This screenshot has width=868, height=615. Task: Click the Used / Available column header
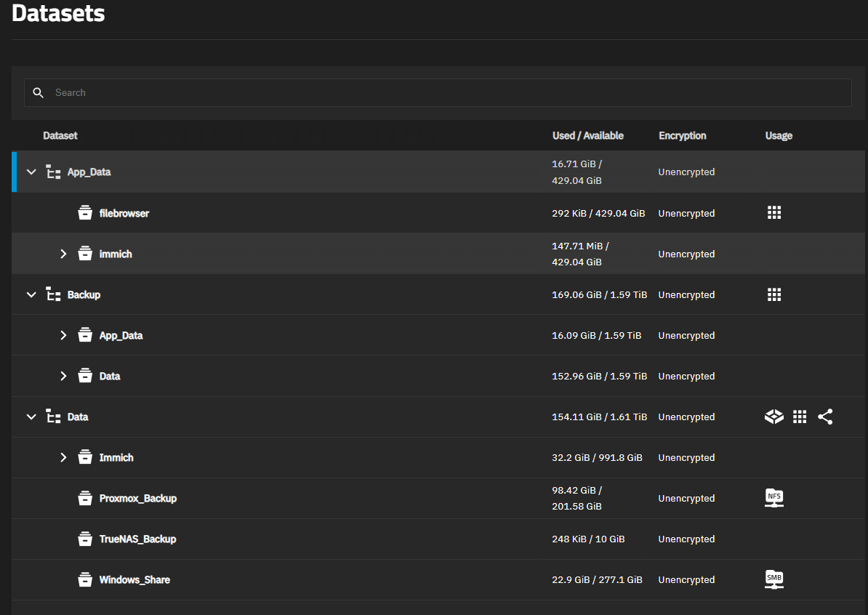click(x=588, y=136)
